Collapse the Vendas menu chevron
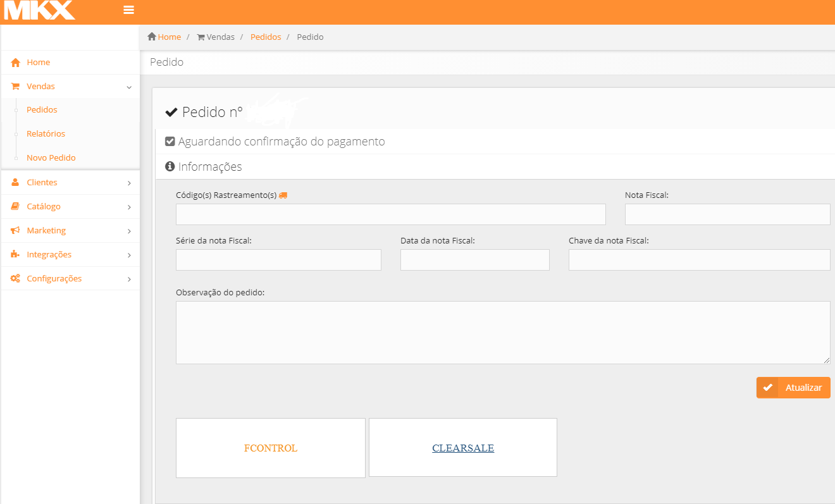 [x=129, y=87]
